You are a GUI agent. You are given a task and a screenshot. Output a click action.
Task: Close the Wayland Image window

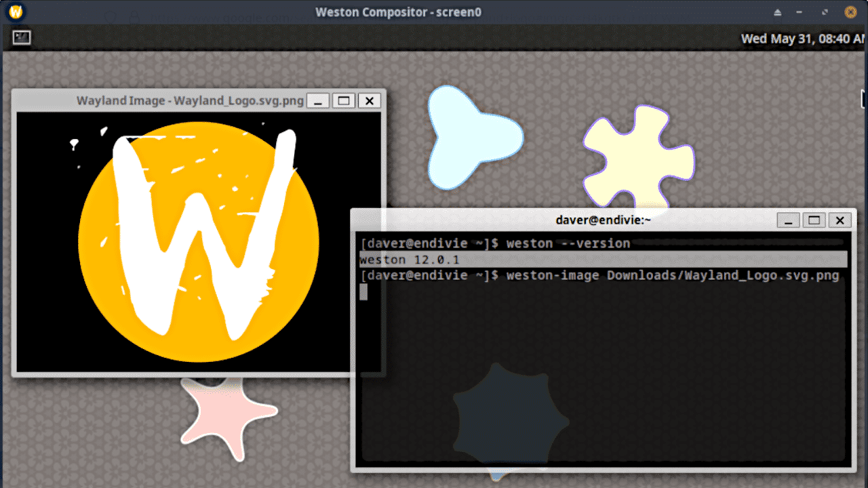tap(370, 101)
